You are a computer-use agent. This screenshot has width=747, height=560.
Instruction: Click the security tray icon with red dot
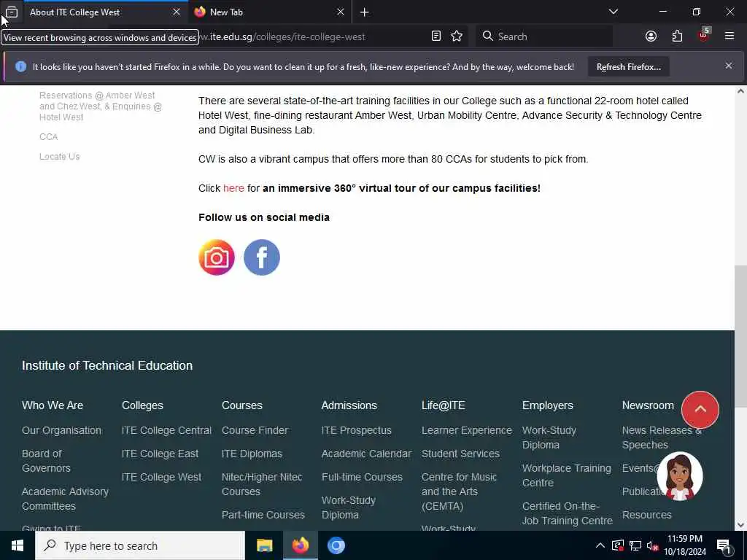(617, 545)
